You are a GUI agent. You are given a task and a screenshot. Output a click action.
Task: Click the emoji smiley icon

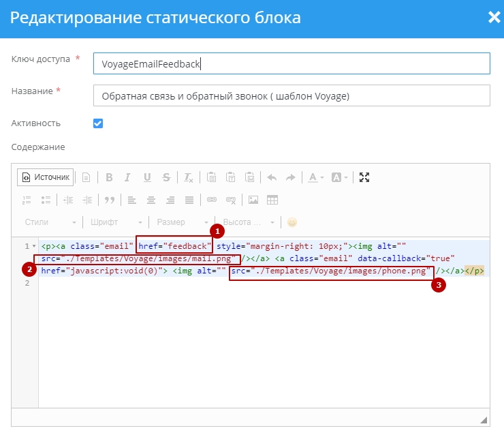(292, 222)
